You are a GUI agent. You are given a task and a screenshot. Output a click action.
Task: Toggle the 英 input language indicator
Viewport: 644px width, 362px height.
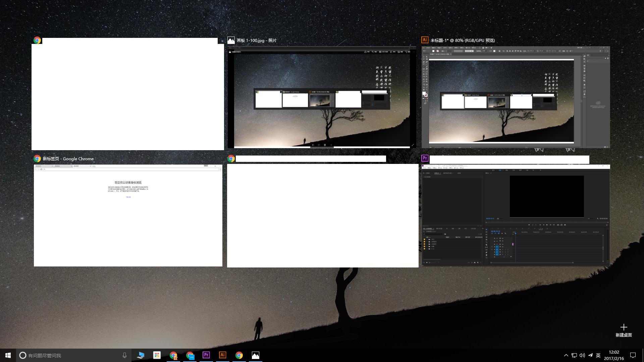[x=598, y=355]
